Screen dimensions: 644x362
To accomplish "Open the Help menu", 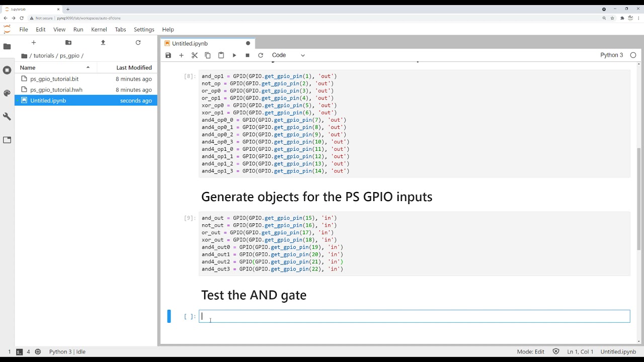I will tap(168, 30).
